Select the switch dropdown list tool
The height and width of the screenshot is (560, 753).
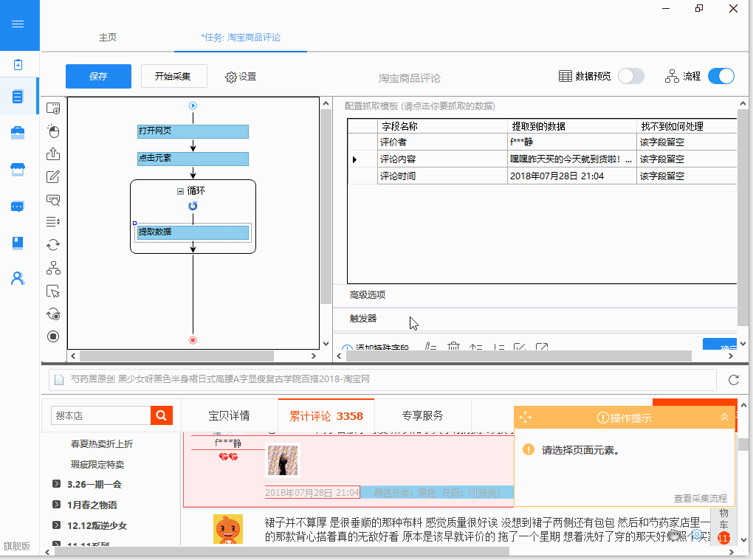pos(53,221)
